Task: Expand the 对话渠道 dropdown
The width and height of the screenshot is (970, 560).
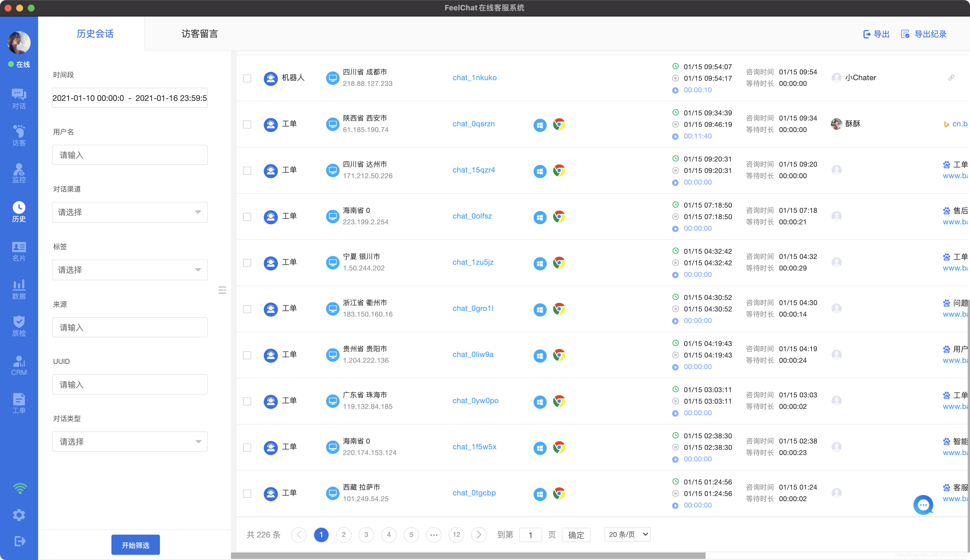Action: [130, 212]
